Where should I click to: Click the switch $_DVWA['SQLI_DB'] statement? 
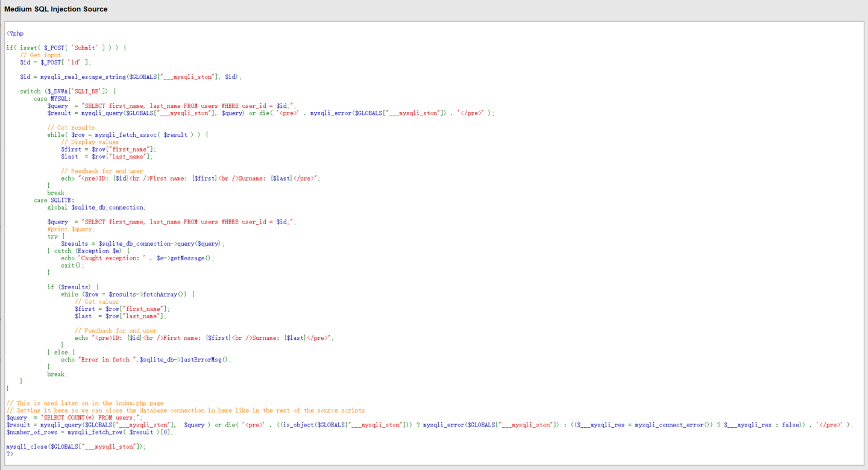(x=68, y=92)
